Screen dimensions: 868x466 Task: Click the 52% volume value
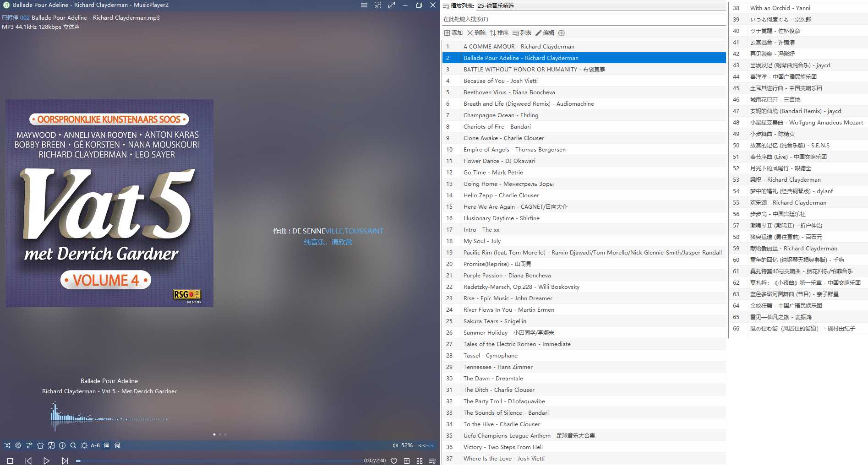(x=407, y=445)
